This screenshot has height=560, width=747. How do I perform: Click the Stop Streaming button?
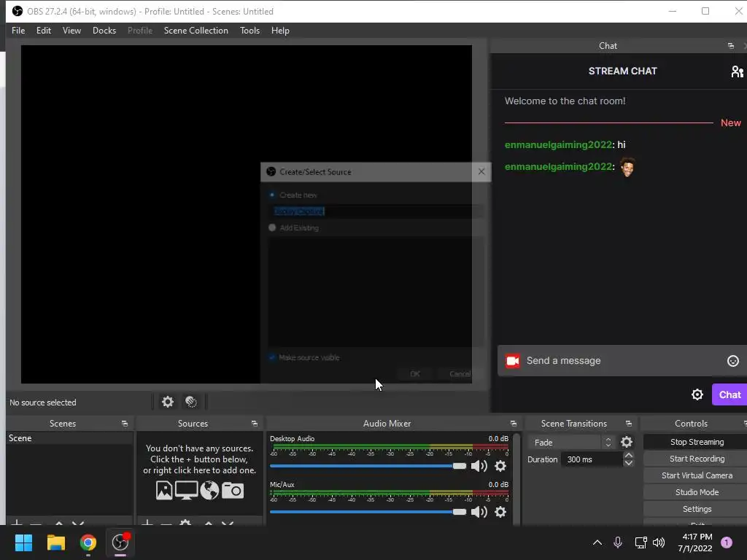tap(697, 442)
